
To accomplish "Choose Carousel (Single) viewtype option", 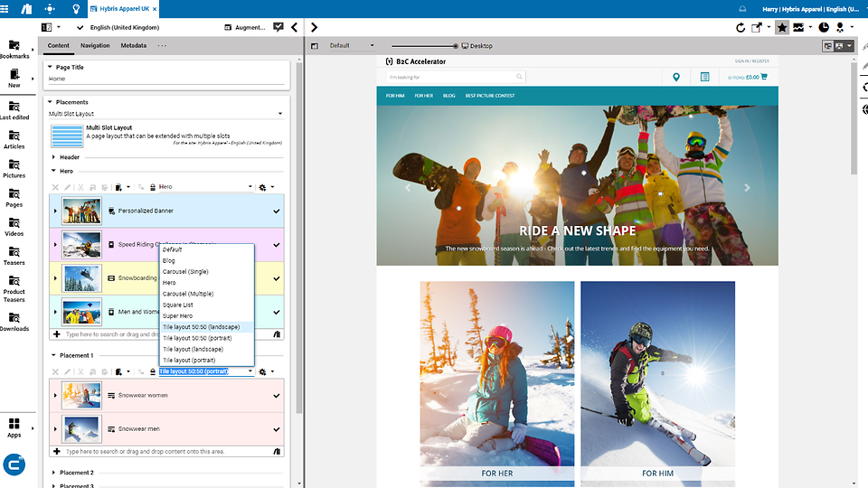I will [207, 272].
